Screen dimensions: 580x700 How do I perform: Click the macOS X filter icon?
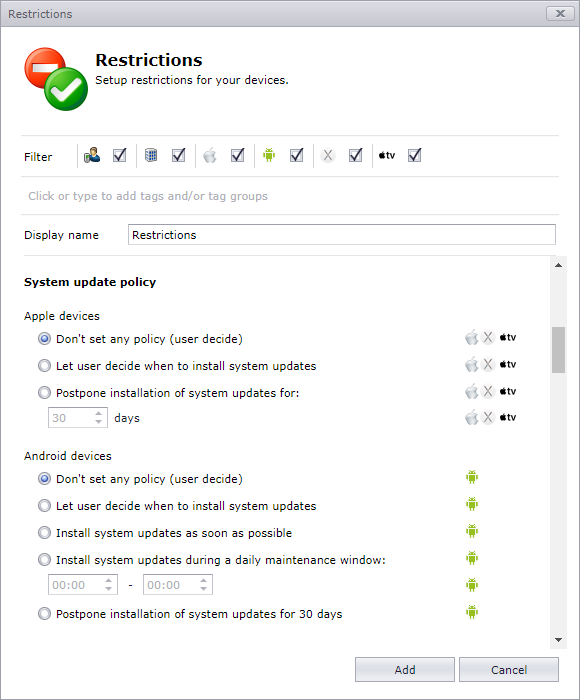[x=328, y=155]
